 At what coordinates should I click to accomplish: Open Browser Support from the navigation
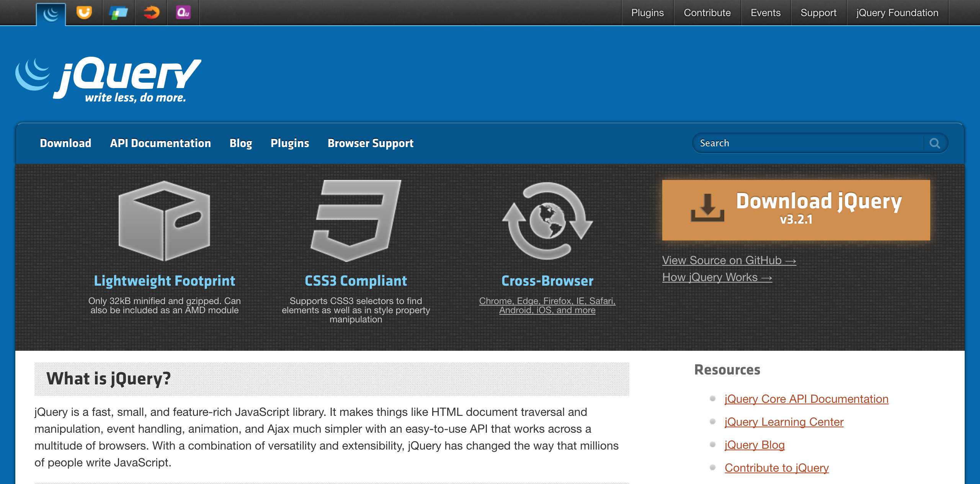[370, 143]
